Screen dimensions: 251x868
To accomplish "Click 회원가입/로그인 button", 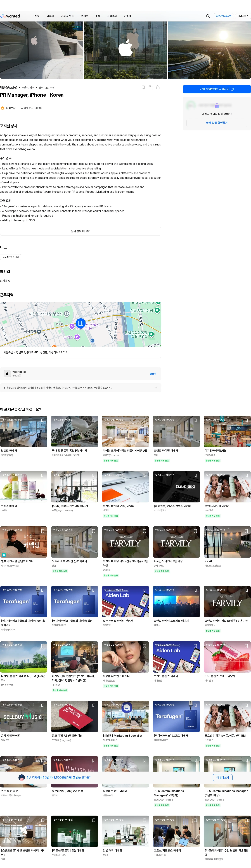I will pyautogui.click(x=224, y=16).
